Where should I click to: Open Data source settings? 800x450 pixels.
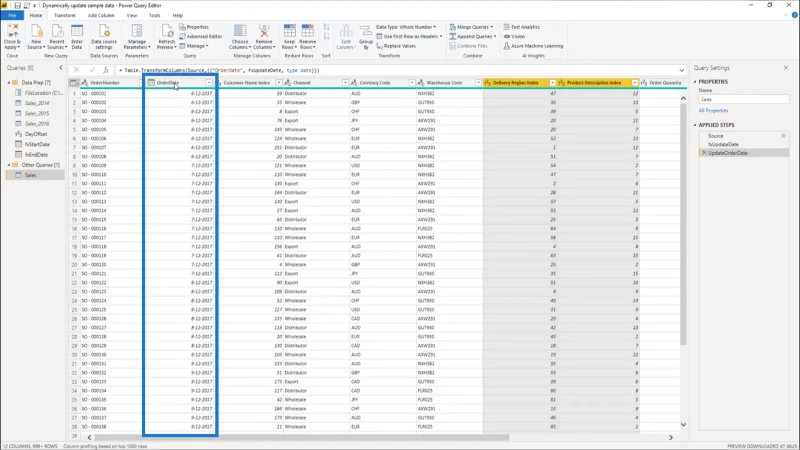click(104, 37)
